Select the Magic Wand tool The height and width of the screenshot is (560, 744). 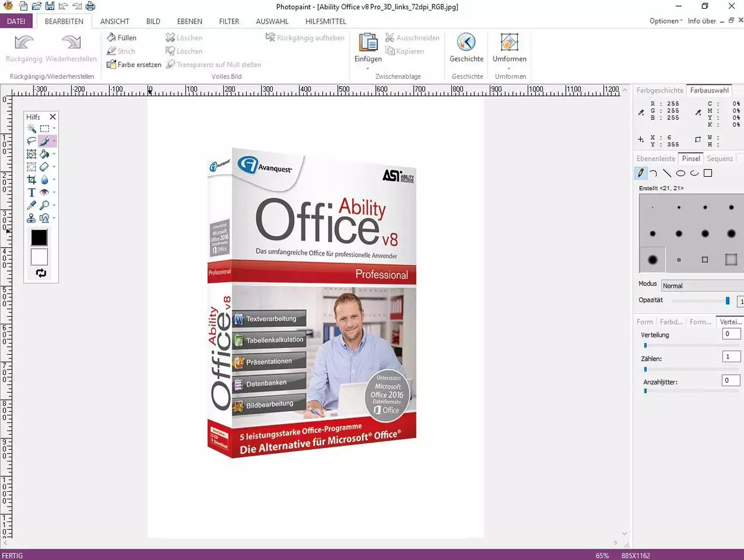point(32,128)
